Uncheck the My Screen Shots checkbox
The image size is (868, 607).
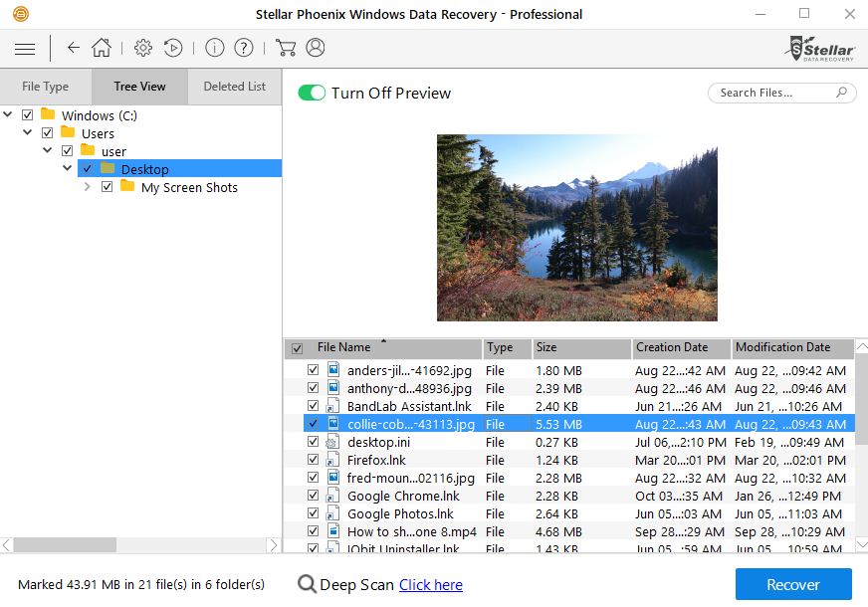107,186
